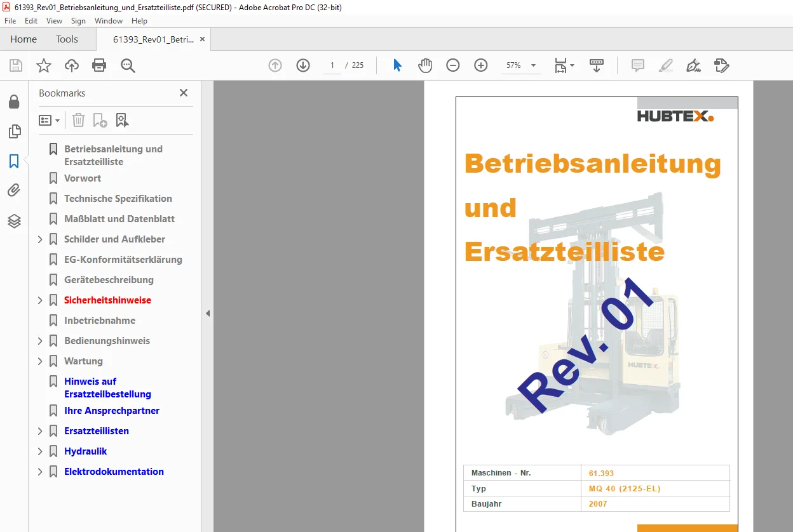
Task: Click the Save file icon
Action: pos(16,65)
